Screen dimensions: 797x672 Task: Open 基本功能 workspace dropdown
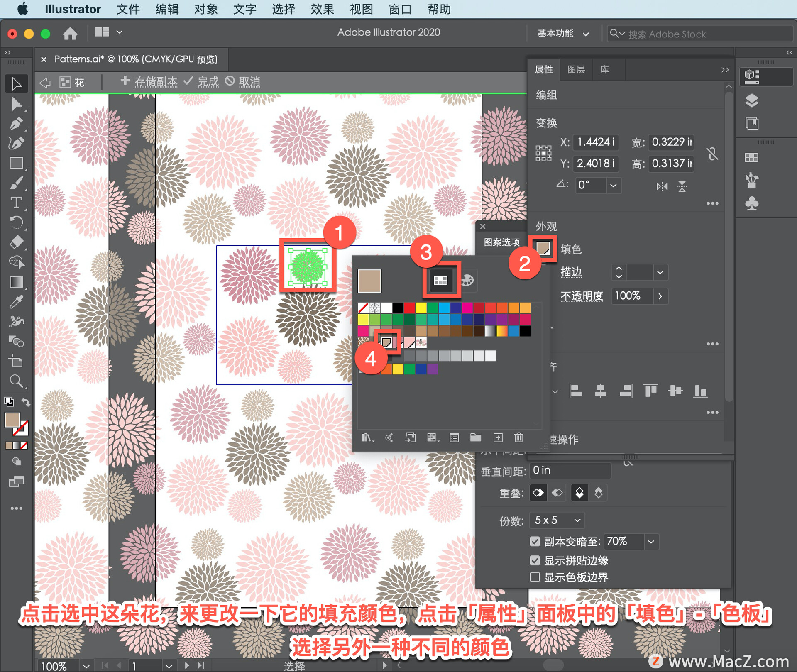[563, 34]
